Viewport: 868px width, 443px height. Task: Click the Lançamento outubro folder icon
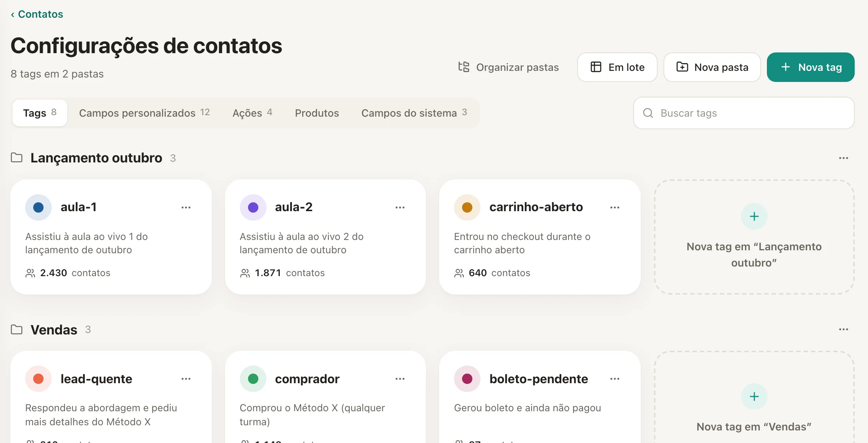[17, 158]
